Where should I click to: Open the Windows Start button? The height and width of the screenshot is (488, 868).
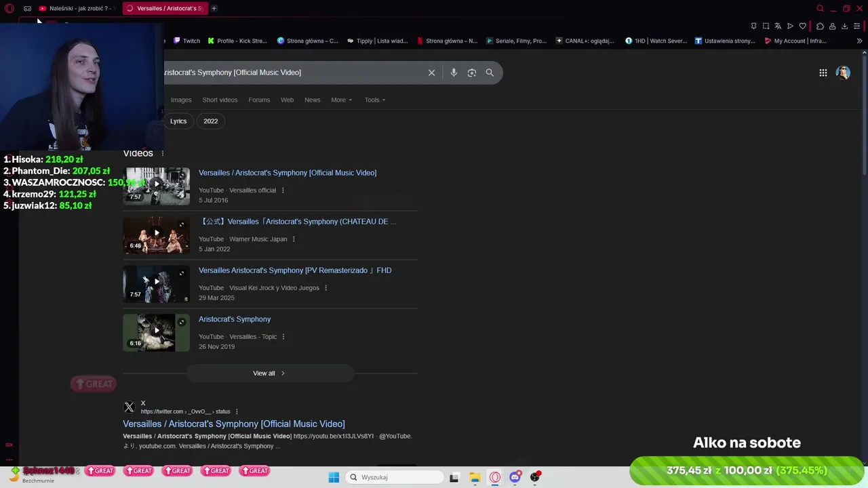(334, 477)
